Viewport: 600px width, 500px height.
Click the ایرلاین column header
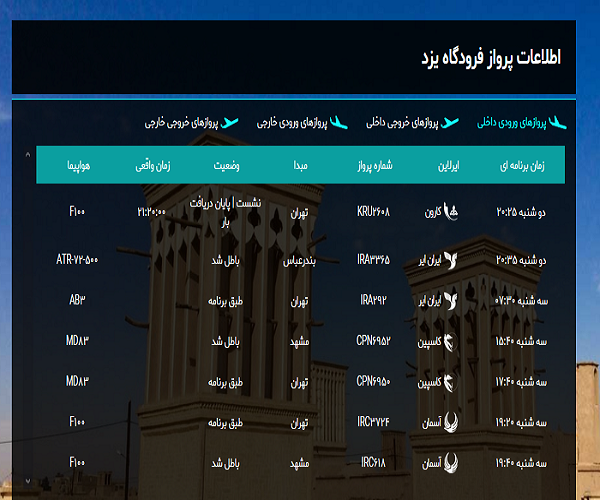pos(448,166)
